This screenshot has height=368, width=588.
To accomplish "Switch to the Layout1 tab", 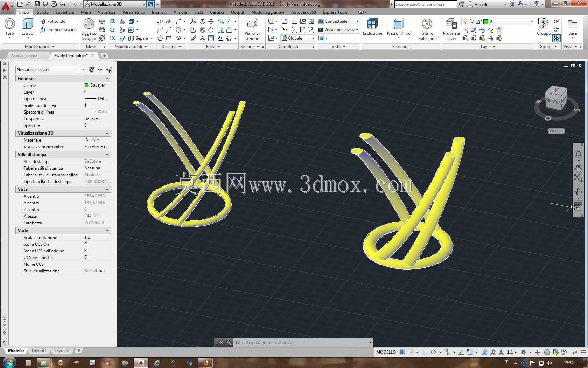I will (39, 350).
